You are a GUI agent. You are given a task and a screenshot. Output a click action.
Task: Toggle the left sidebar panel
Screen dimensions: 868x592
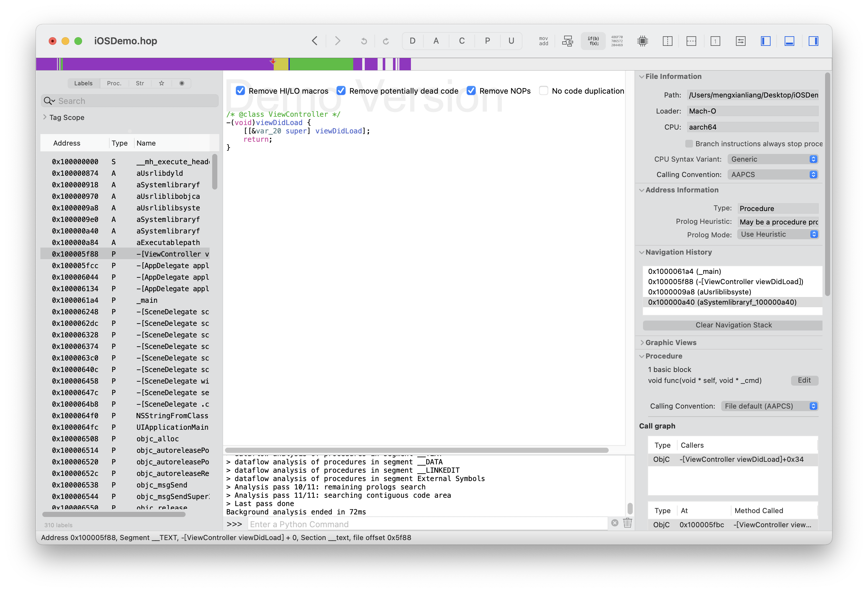point(766,41)
